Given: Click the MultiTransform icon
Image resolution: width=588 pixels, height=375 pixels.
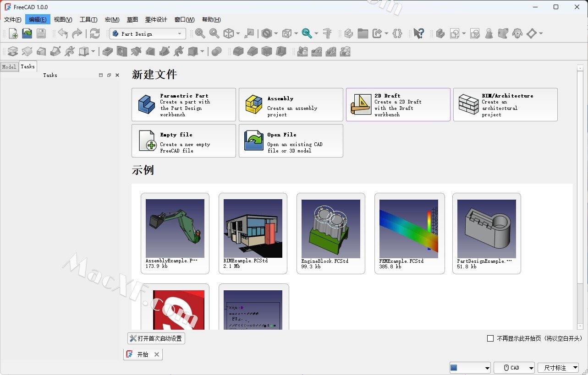Looking at the screenshot, I should coord(345,52).
